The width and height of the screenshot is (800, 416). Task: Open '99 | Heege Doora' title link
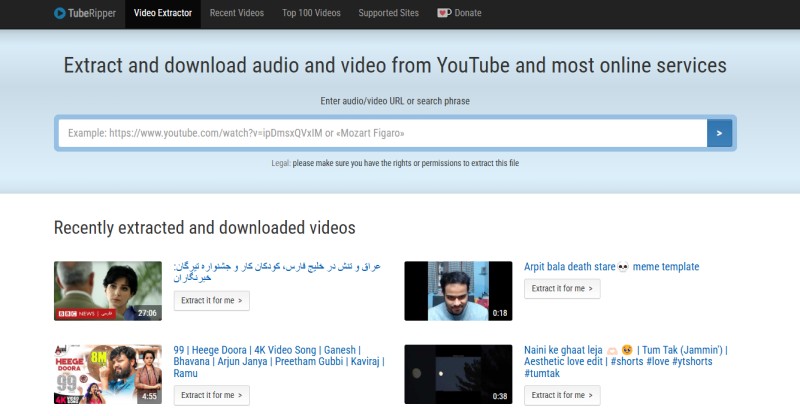279,361
